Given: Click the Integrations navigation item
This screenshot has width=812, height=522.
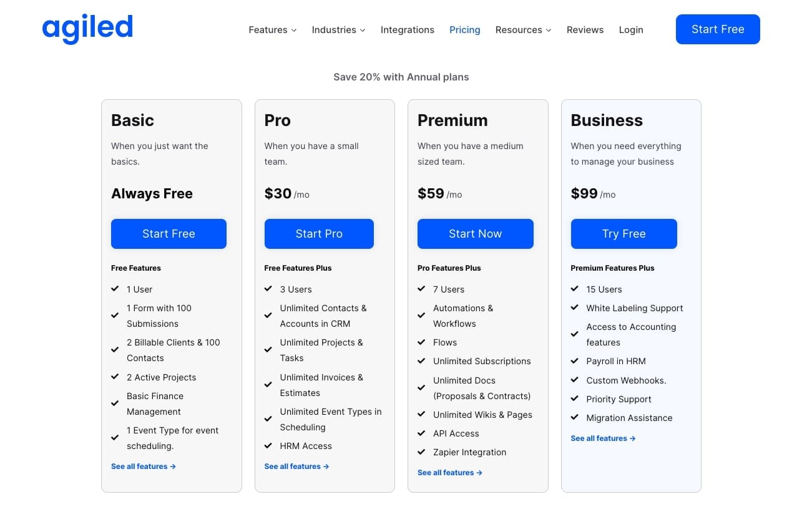Looking at the screenshot, I should click(407, 29).
